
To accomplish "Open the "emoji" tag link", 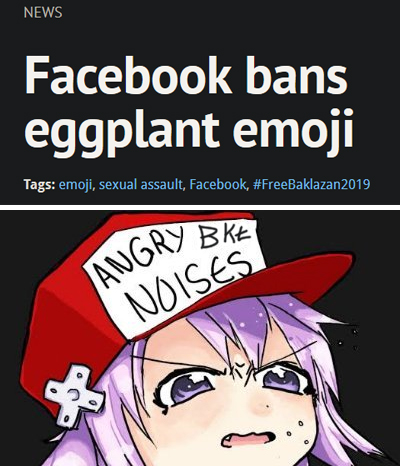I will 75,184.
